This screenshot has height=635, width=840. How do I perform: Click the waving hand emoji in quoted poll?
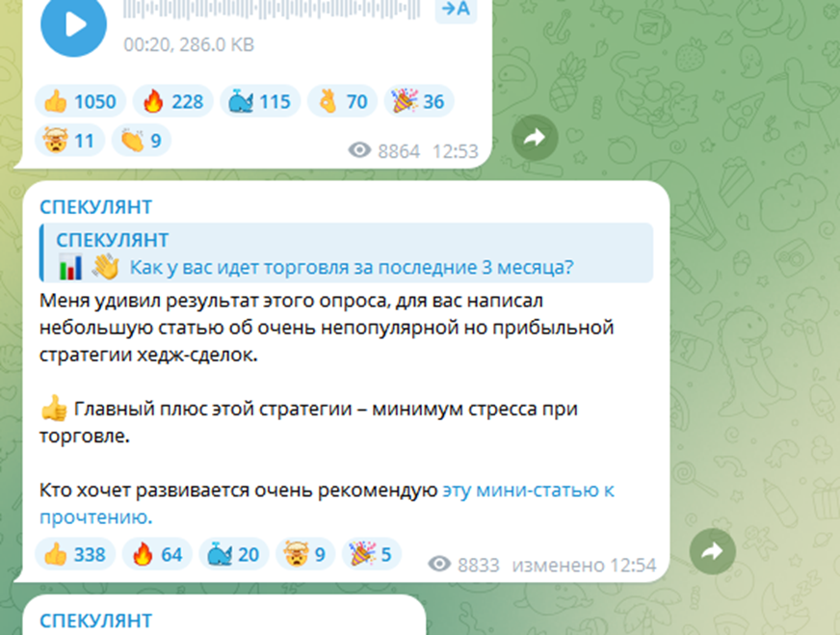105,267
